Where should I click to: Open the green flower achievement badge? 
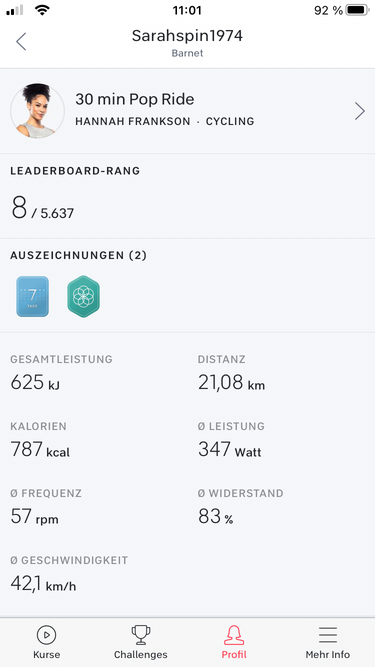coord(83,296)
